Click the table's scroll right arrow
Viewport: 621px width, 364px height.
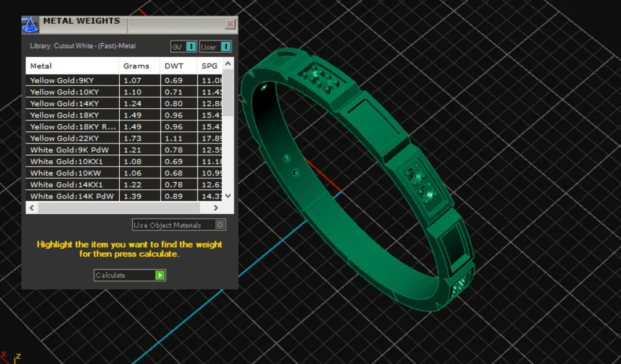coord(216,208)
